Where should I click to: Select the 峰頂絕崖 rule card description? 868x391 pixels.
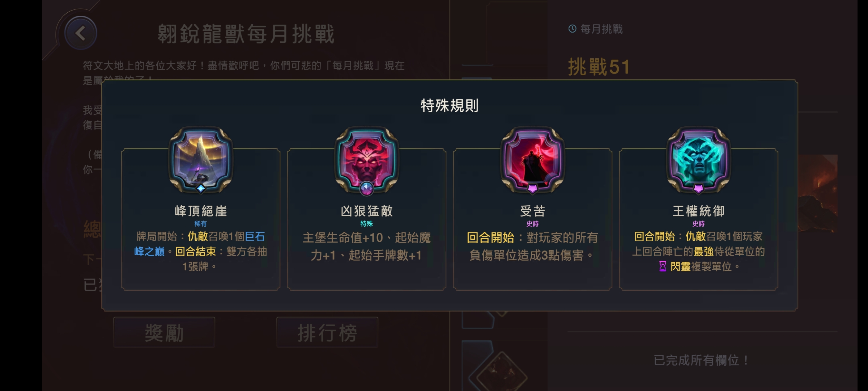201,252
